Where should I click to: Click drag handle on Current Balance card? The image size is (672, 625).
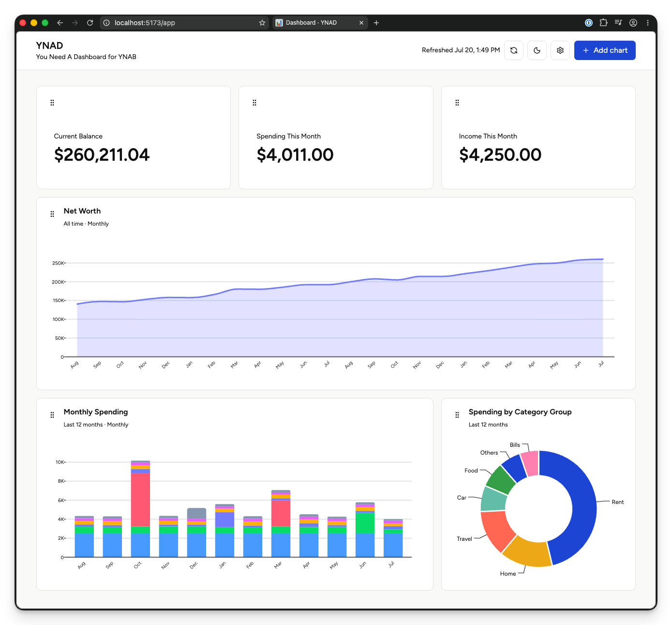[x=52, y=103]
